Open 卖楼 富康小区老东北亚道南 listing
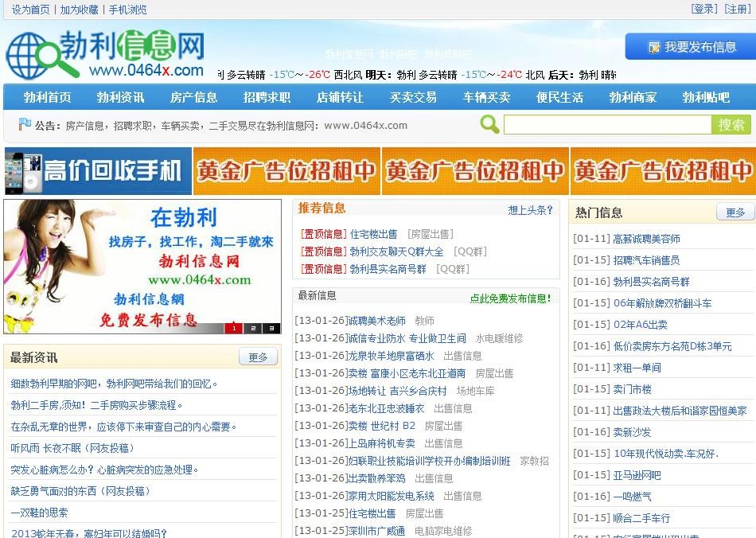Screen dimensions: 756x538 (407, 373)
